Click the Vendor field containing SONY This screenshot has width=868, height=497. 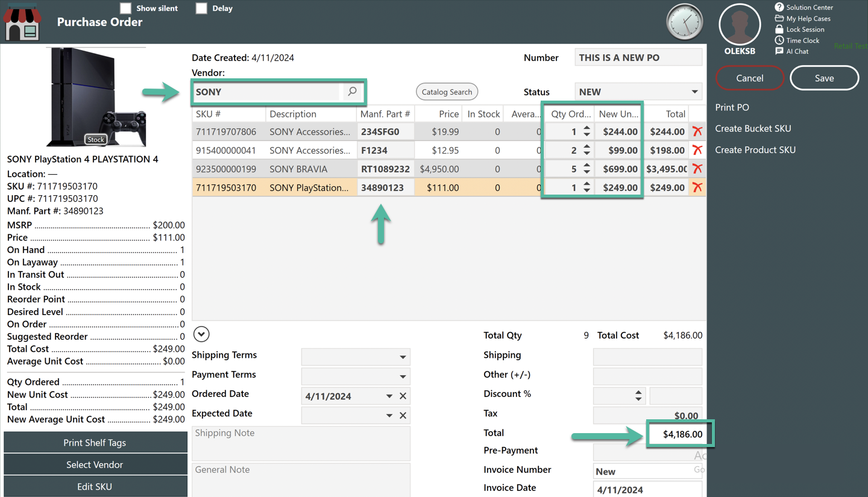tap(267, 92)
